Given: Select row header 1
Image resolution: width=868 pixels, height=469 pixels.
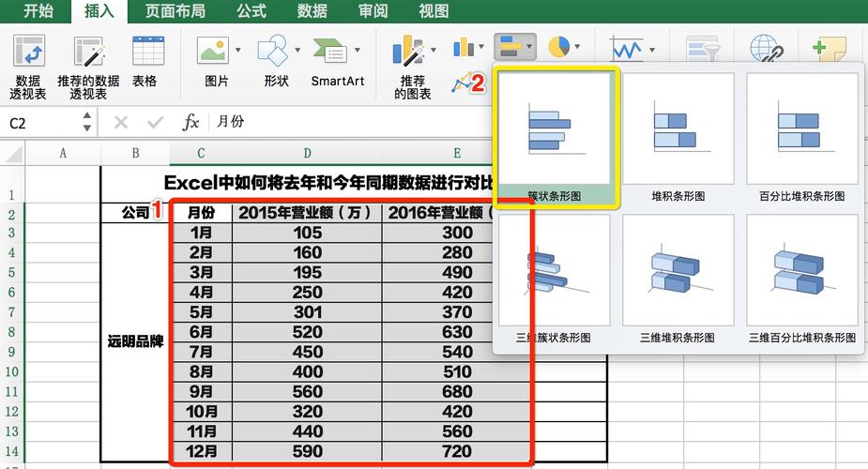Looking at the screenshot, I should pos(12,185).
